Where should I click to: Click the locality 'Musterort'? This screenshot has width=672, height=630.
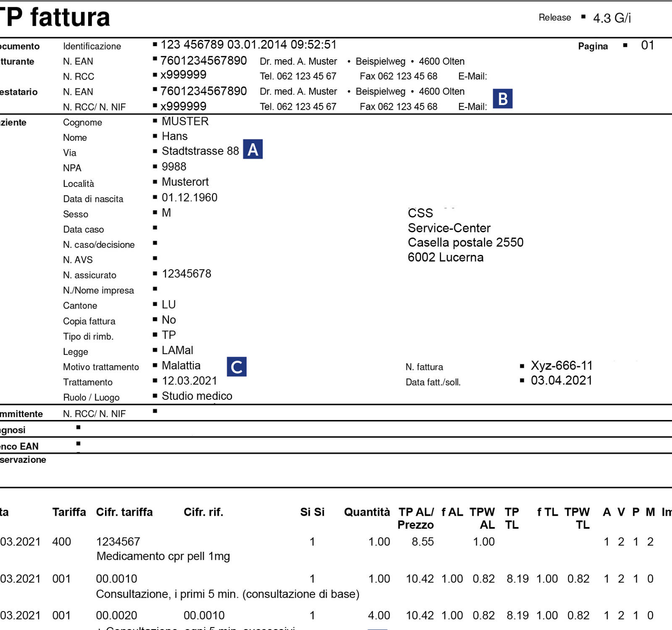185,182
